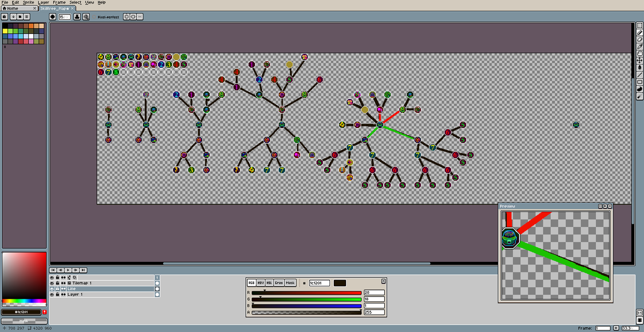This screenshot has width=644, height=332.
Task: Switch color popup to Gray mode
Action: coord(279,283)
